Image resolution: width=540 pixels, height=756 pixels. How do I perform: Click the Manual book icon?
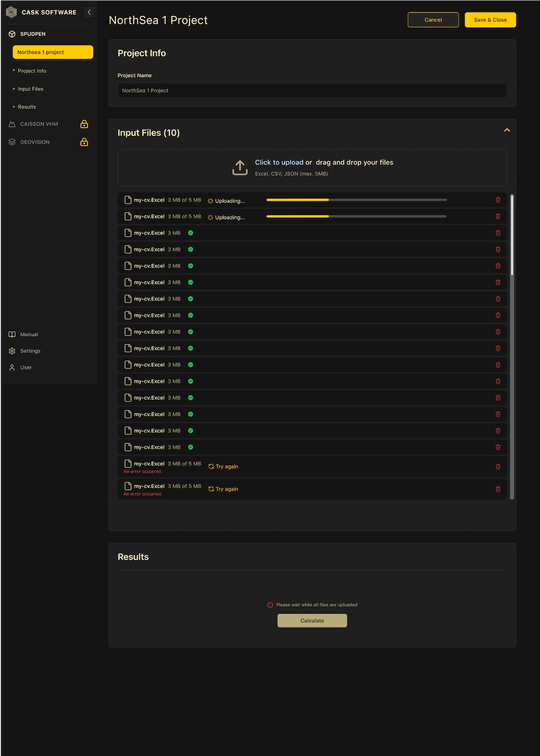pos(12,334)
